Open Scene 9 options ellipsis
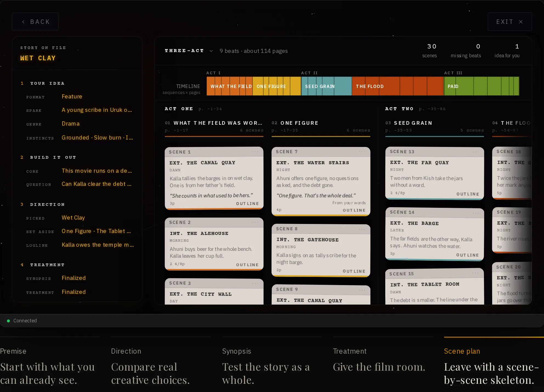544x392 pixels. [x=362, y=290]
